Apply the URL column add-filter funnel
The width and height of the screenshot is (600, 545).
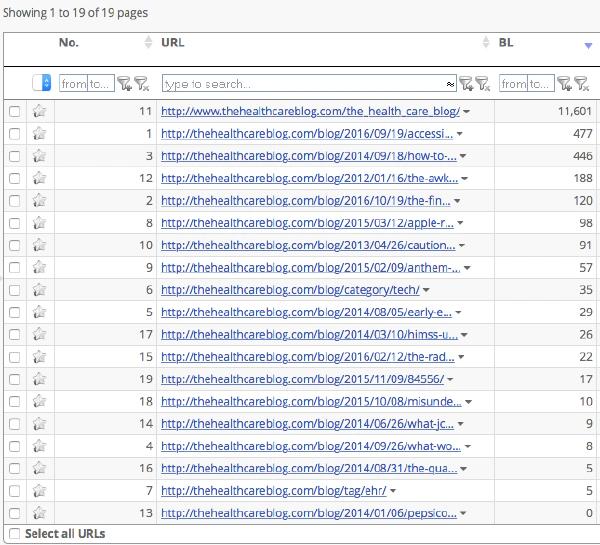466,83
